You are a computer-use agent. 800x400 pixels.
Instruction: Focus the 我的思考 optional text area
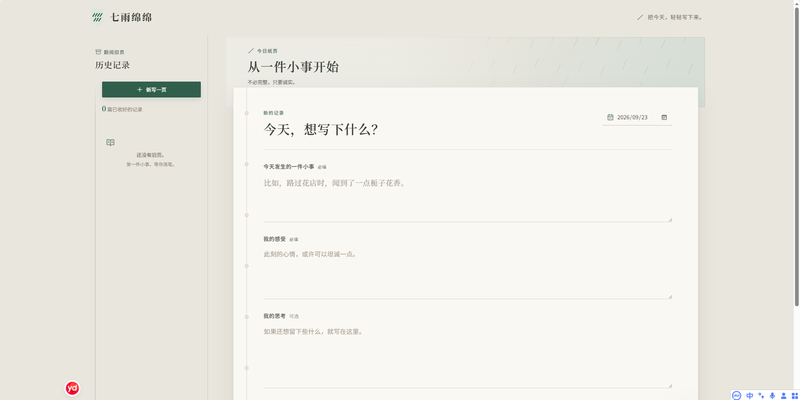pos(468,356)
